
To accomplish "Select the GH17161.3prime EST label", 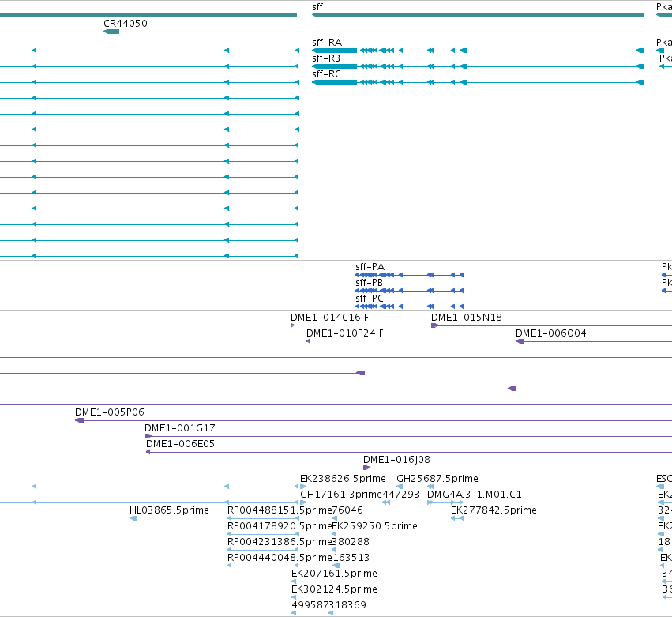I will click(x=340, y=495).
